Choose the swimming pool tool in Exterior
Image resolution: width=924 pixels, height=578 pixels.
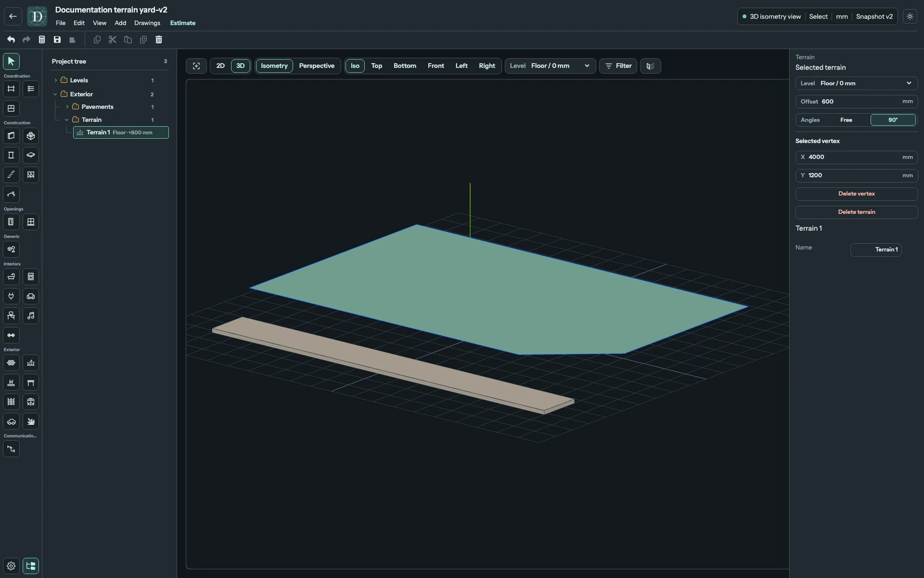11,382
